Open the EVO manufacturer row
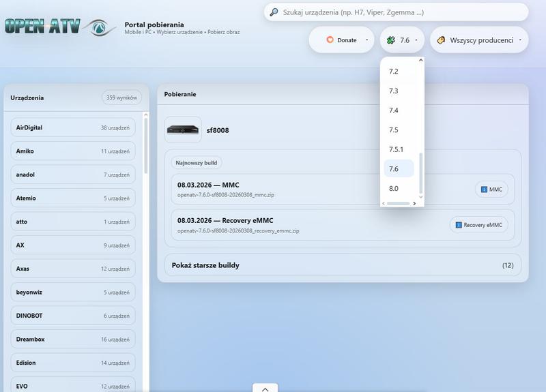The width and height of the screenshot is (546, 392). pyautogui.click(x=73, y=385)
